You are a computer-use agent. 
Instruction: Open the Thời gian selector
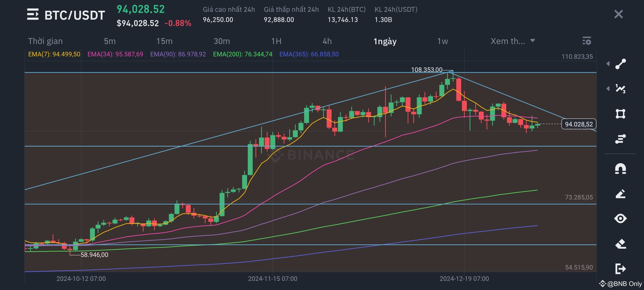(x=45, y=41)
